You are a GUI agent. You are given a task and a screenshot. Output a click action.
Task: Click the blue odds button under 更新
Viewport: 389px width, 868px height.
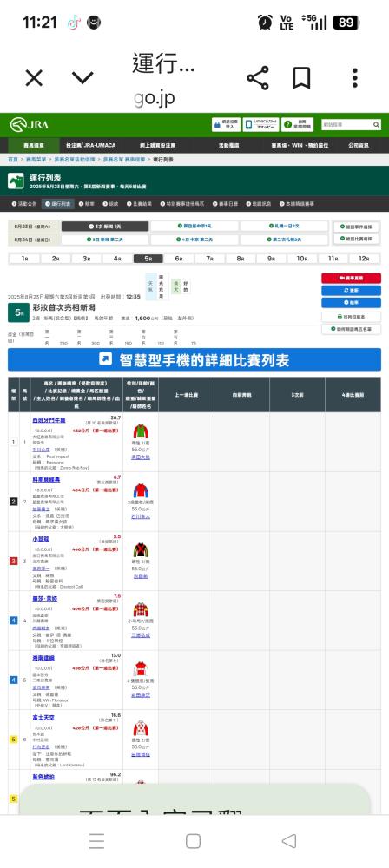tap(352, 302)
